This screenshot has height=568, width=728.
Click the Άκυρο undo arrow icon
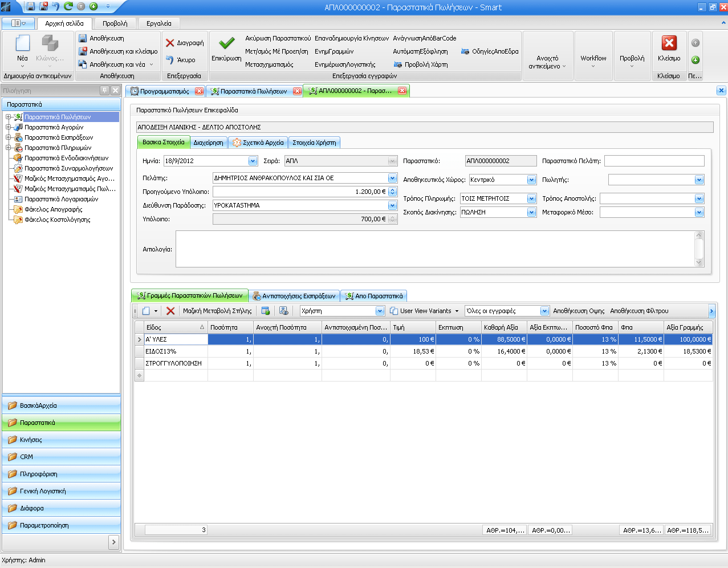170,59
